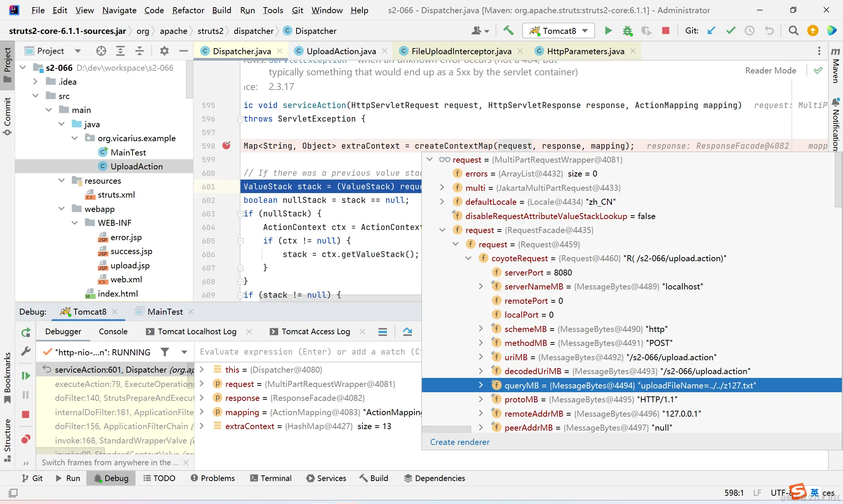Viewport: 843px width, 504px height.
Task: Click the Build project hammer icon
Action: [508, 31]
